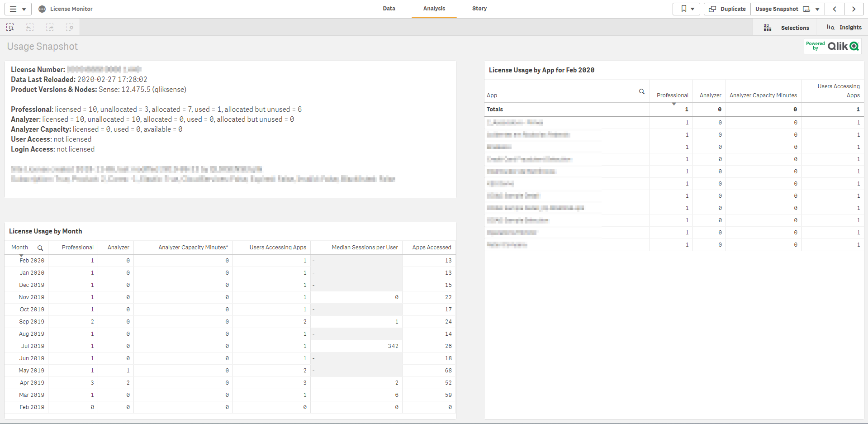
Task: Search the App column in the table
Action: tap(642, 91)
